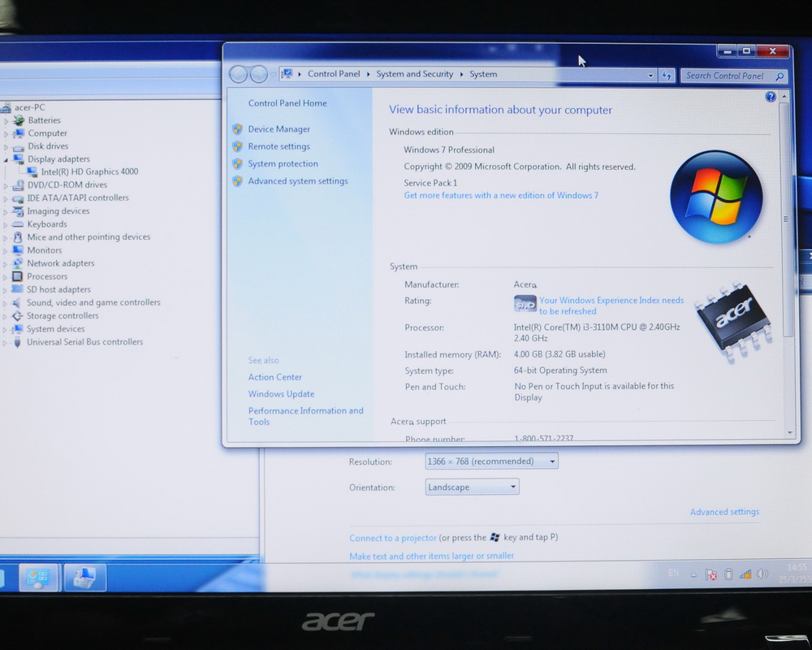Image resolution: width=812 pixels, height=650 pixels.
Task: Click the DVD/CD-ROM drives icon
Action: coord(19,185)
